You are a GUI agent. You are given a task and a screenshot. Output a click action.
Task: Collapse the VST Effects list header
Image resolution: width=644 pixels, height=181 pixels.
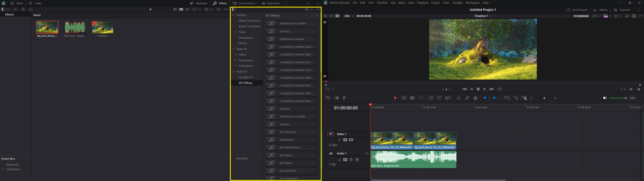(317, 16)
